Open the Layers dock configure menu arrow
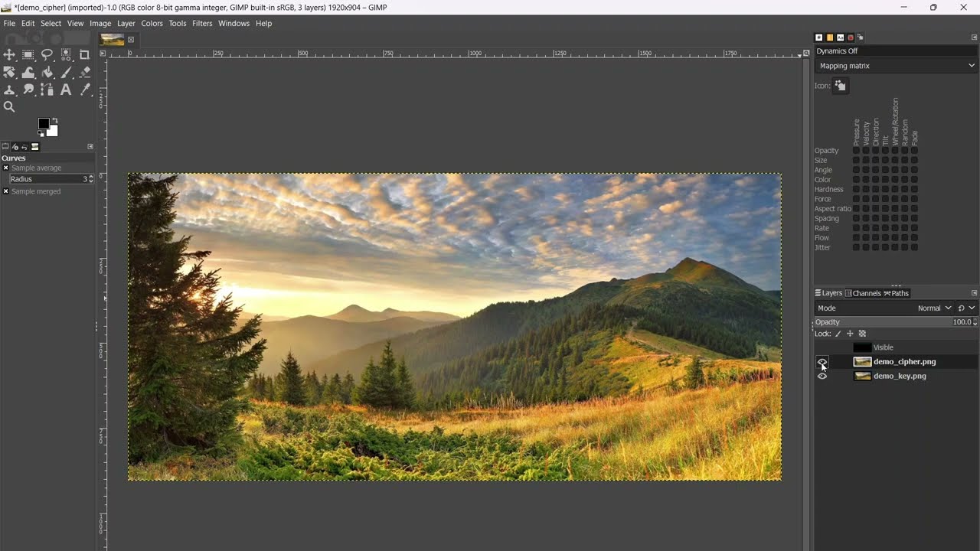980x551 pixels. coord(974,293)
